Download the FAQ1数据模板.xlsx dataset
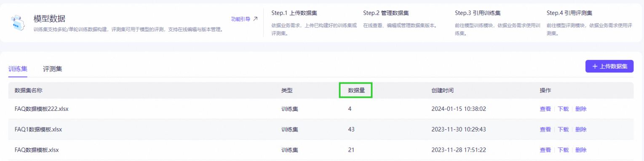Viewport: 644px width, 161px height. point(563,129)
